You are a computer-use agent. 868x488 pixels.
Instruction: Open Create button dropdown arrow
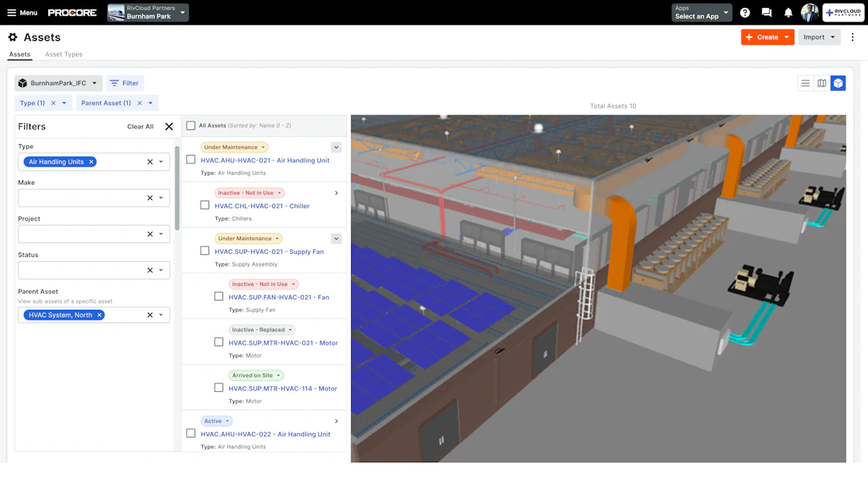(787, 37)
